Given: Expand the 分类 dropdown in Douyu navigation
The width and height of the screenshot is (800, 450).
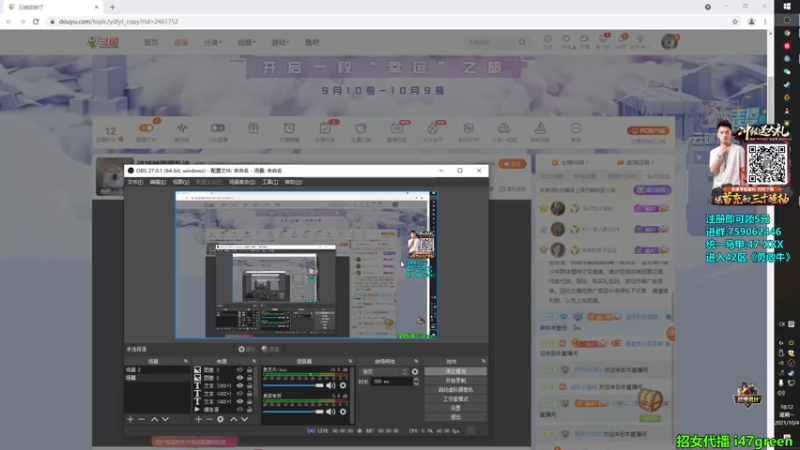Looking at the screenshot, I should coord(213,42).
